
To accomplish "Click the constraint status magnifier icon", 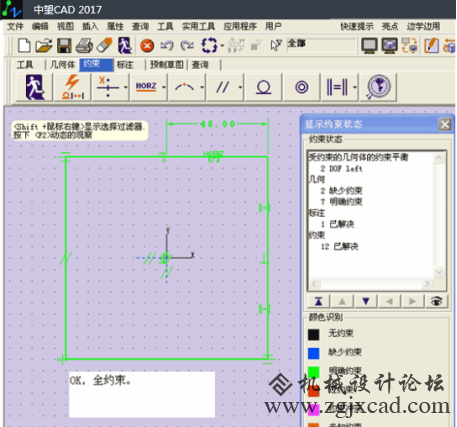I will click(378, 87).
